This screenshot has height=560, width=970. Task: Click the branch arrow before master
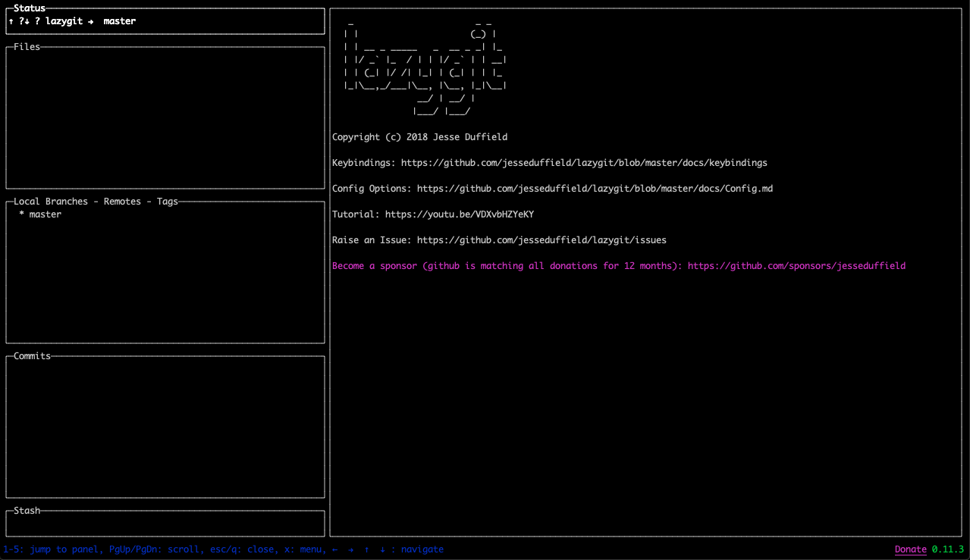[x=91, y=21]
